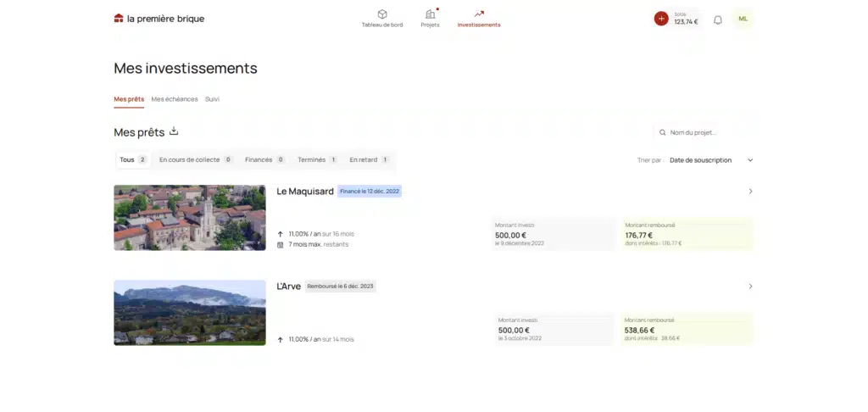Expand the L'Arve row chevron
The image size is (868, 412).
click(750, 287)
